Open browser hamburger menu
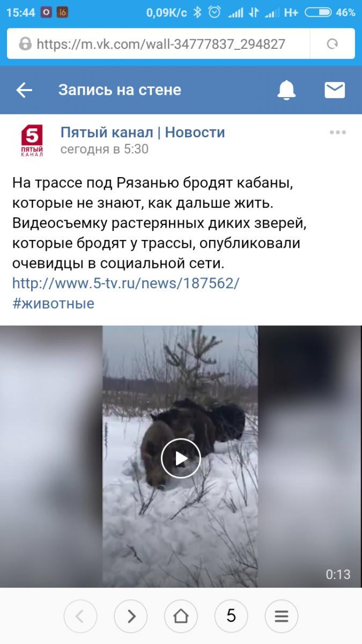Screen dimensions: 362x644 pos(281,616)
